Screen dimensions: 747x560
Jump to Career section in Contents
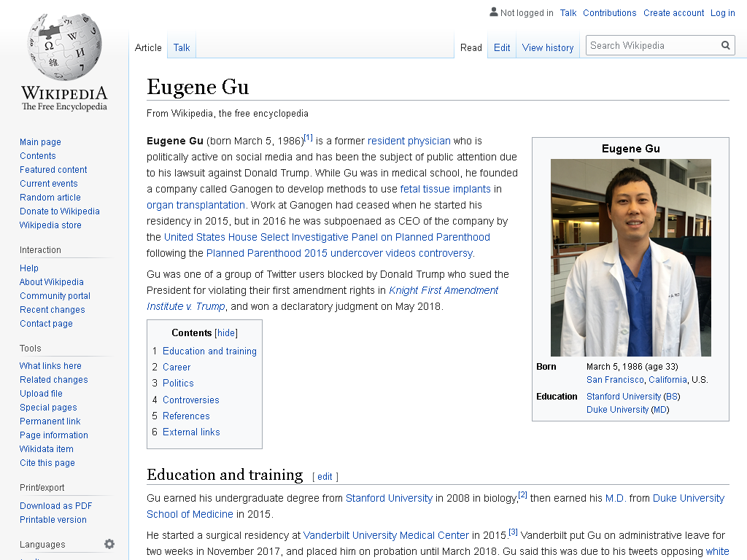pos(177,367)
